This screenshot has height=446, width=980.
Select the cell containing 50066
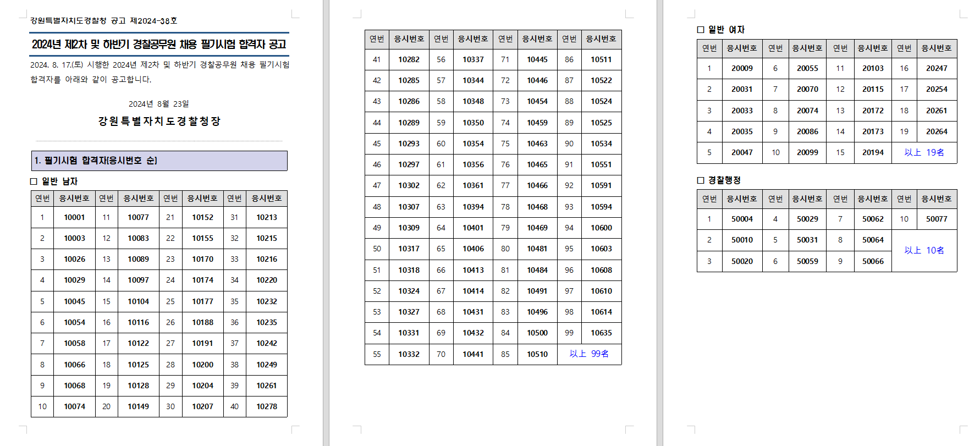tap(873, 261)
